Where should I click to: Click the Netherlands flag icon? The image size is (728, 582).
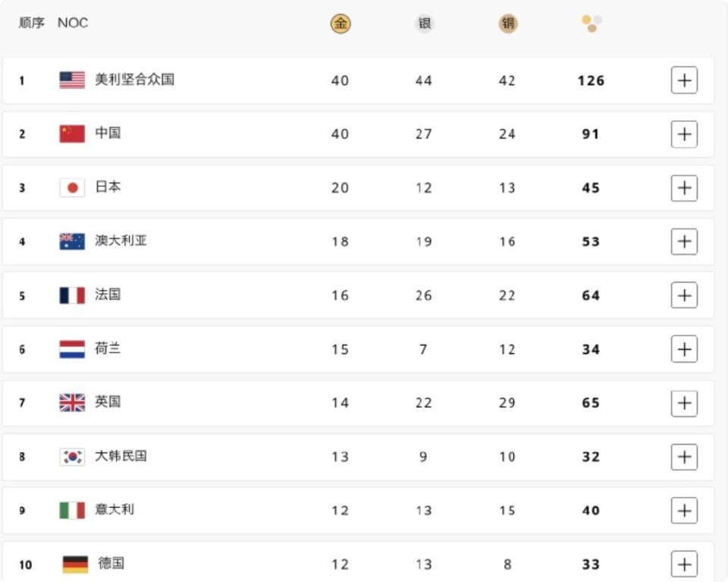click(72, 349)
